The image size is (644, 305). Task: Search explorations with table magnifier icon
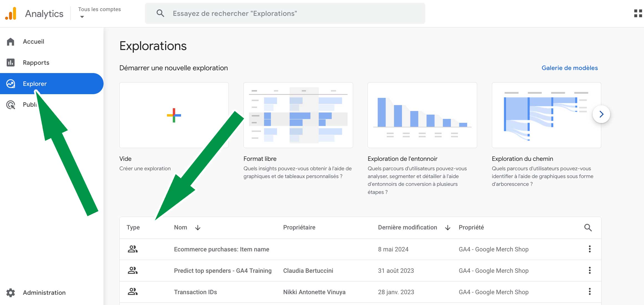(588, 227)
